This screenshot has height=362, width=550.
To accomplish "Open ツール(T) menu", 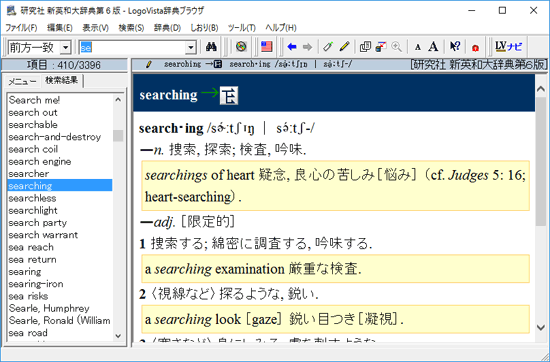I will click(242, 28).
